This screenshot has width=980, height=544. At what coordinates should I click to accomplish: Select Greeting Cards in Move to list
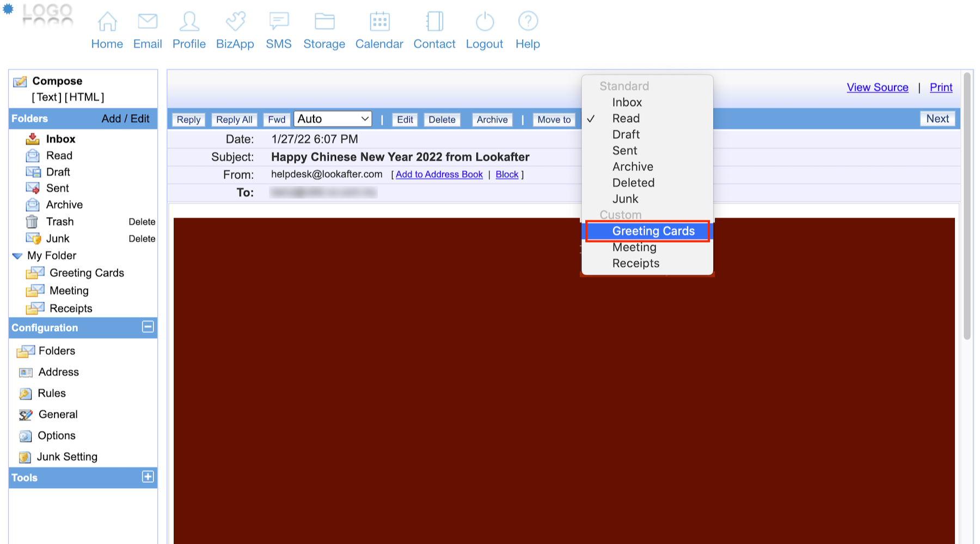(x=653, y=231)
